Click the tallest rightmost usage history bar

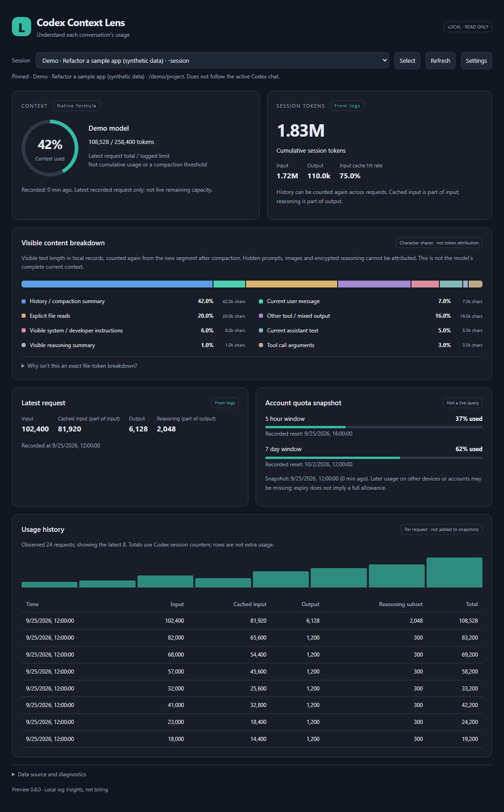(455, 572)
